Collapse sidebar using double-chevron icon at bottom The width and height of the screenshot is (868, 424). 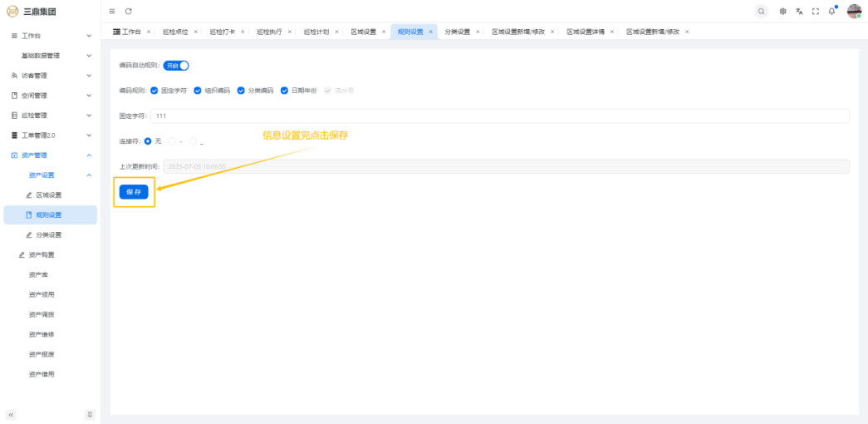coord(12,414)
